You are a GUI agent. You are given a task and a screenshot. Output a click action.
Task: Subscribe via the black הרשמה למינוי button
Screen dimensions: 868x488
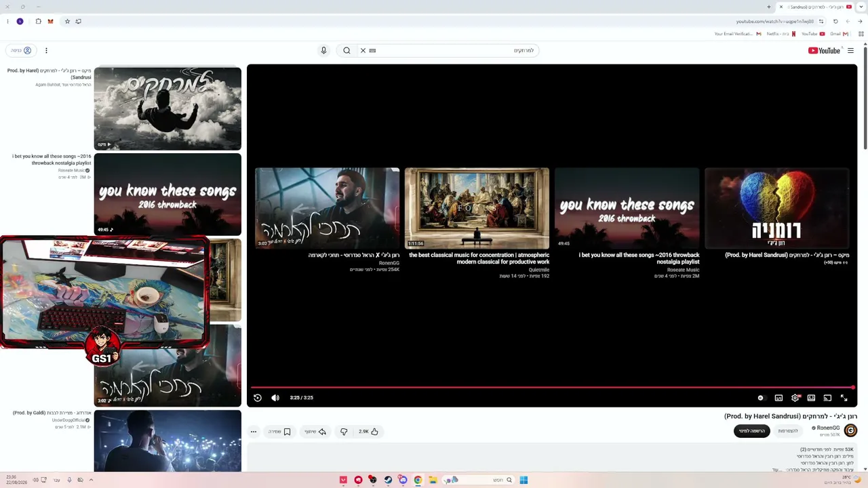[752, 431]
